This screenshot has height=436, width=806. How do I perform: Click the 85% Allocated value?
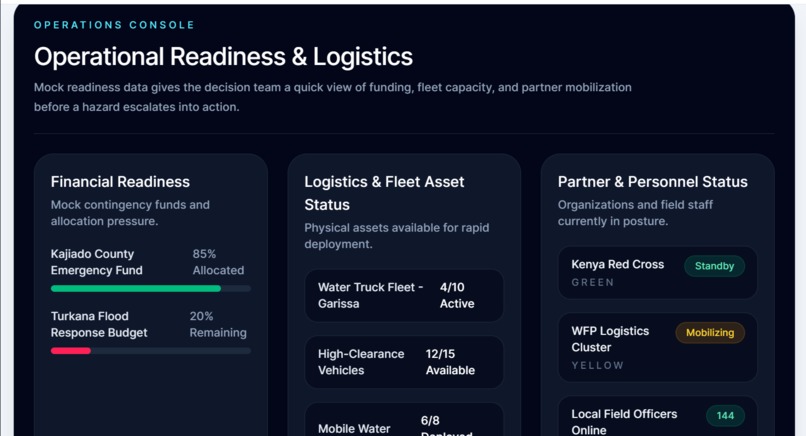tap(218, 262)
